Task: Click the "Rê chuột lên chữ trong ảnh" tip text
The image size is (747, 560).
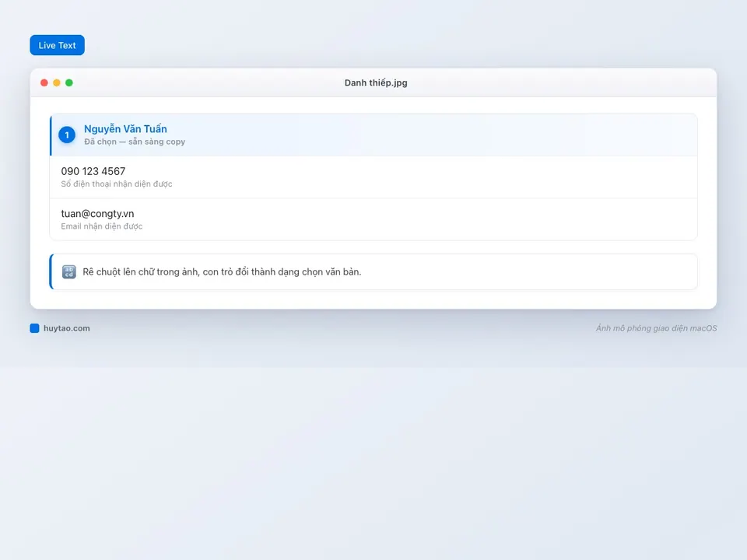Action: (222, 272)
